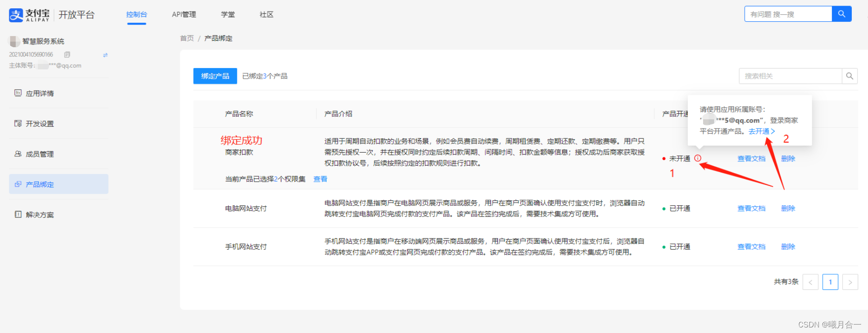Click page number 1 in pagination

[x=830, y=282]
